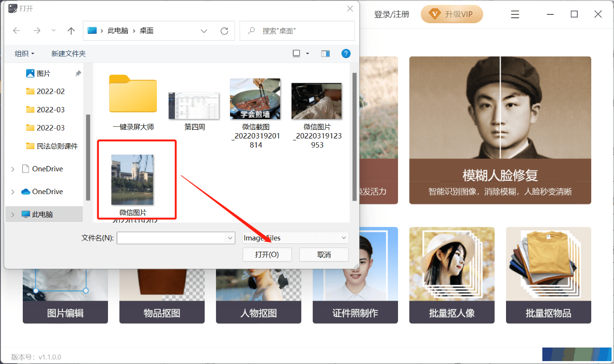Toggle the preview pane
The height and width of the screenshot is (364, 614).
(x=325, y=54)
